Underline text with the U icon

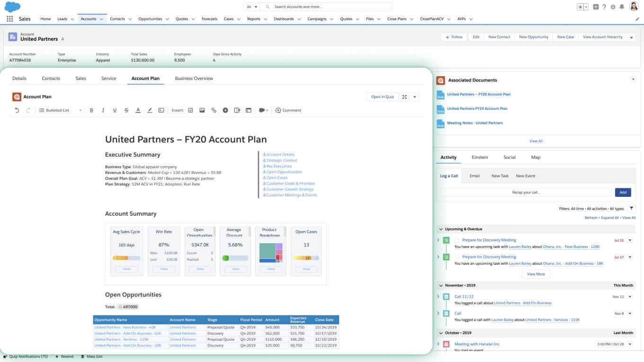point(115,110)
